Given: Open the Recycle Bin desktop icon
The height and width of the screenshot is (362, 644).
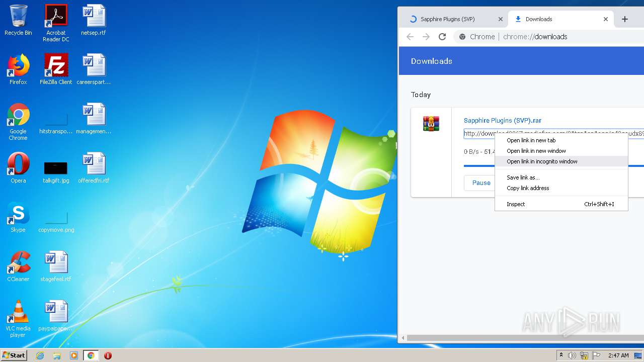Looking at the screenshot, I should 18,20.
